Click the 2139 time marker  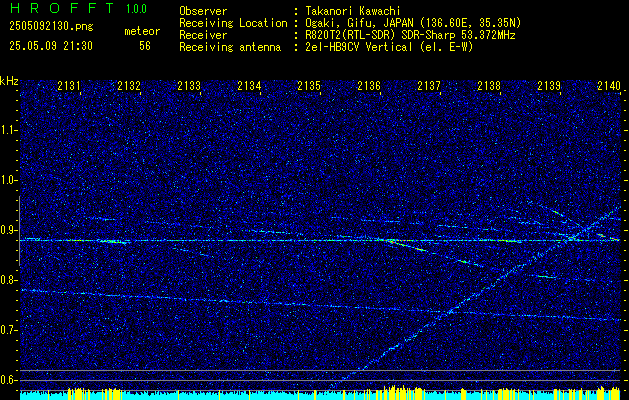tap(549, 85)
